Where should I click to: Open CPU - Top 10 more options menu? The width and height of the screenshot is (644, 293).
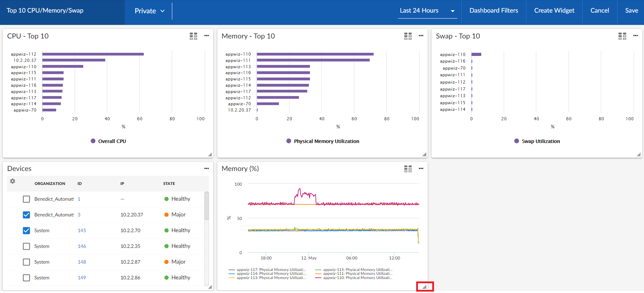click(x=207, y=36)
